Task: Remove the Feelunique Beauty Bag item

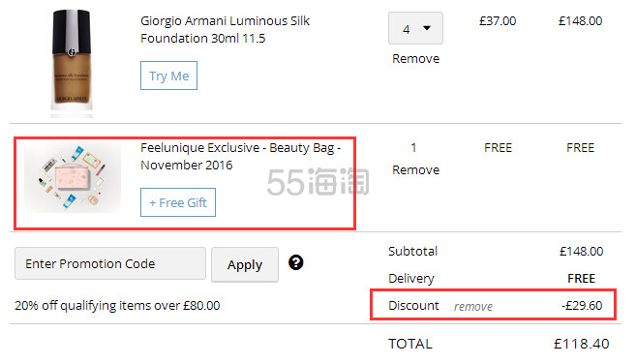Action: [x=415, y=170]
